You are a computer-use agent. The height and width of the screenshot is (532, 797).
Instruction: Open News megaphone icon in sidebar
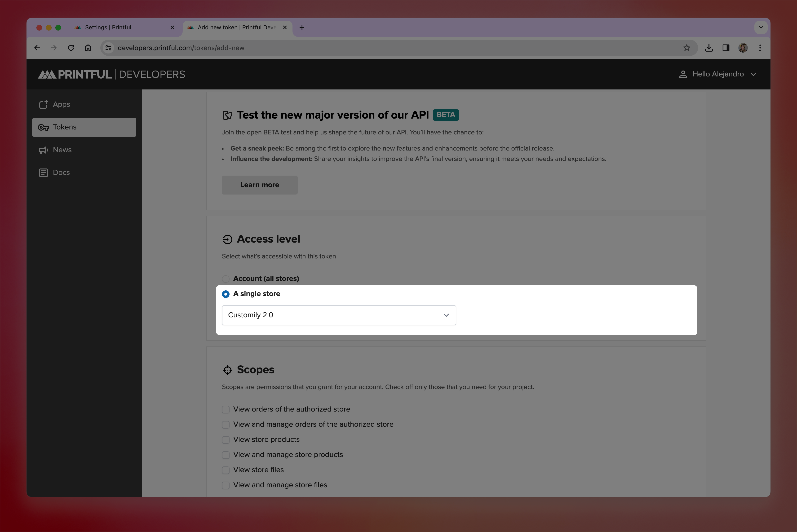44,150
